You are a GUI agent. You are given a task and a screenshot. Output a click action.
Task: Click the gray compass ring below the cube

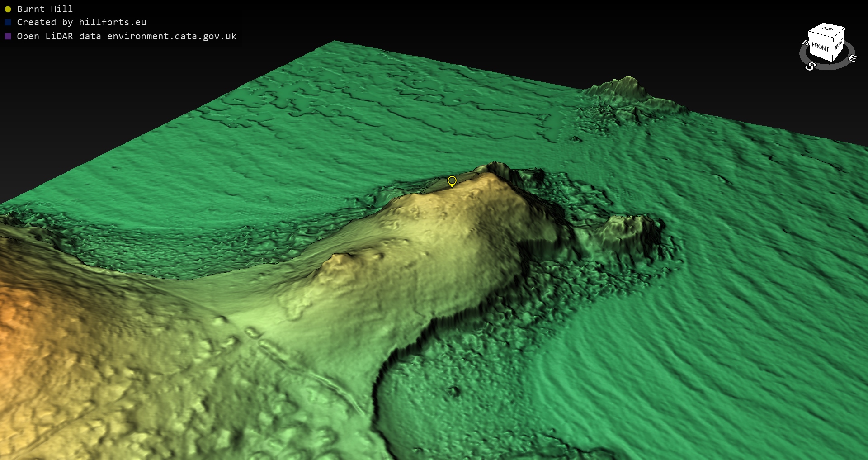[828, 67]
